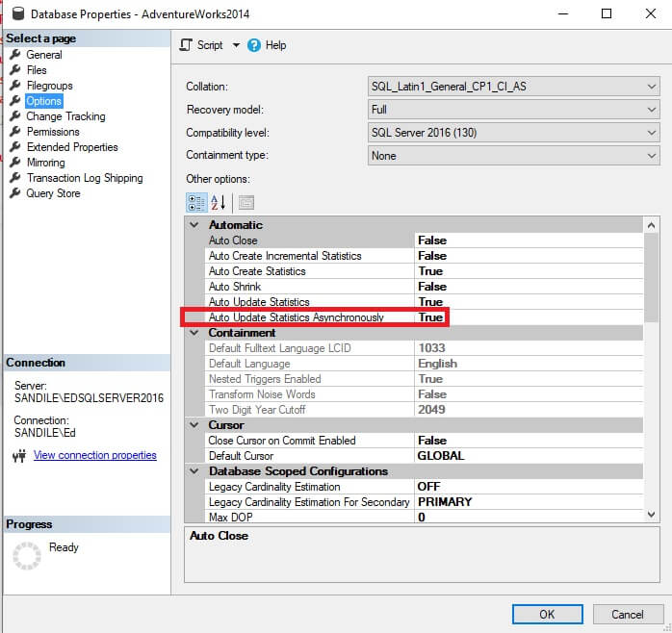The image size is (672, 633).
Task: Open the Script dropdown arrow
Action: pyautogui.click(x=236, y=45)
